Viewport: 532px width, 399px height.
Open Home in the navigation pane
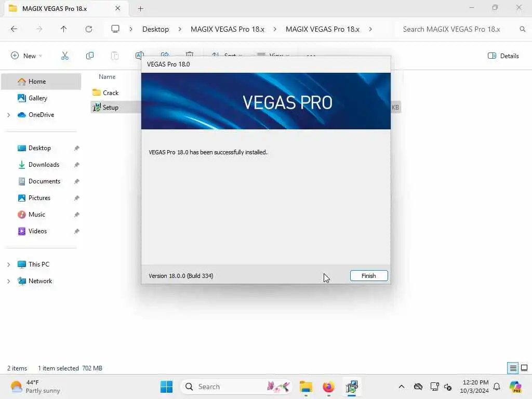41,82
